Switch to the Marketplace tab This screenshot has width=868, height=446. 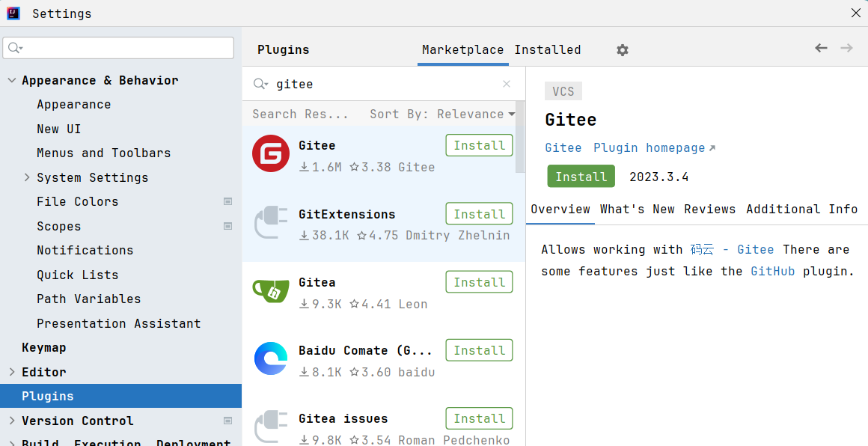click(x=462, y=50)
